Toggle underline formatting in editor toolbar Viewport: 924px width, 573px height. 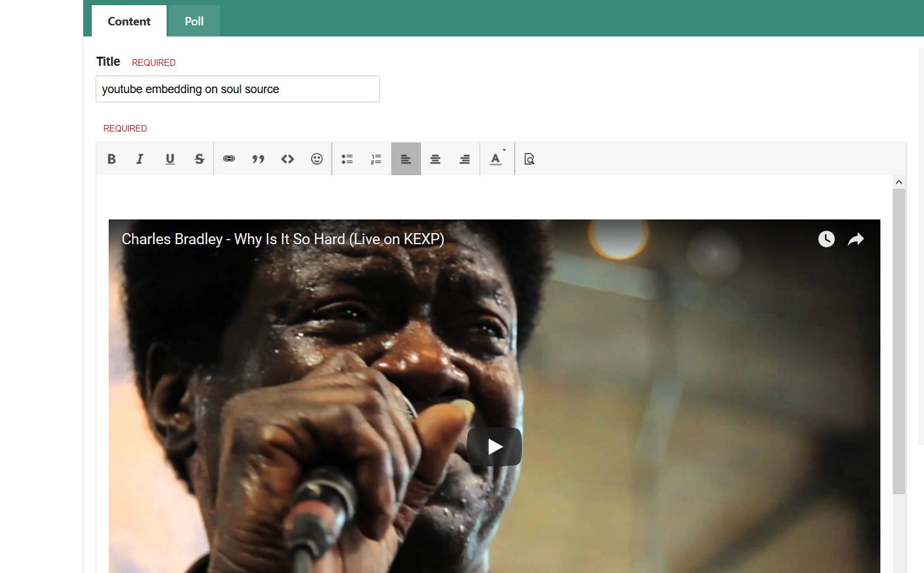(x=170, y=159)
